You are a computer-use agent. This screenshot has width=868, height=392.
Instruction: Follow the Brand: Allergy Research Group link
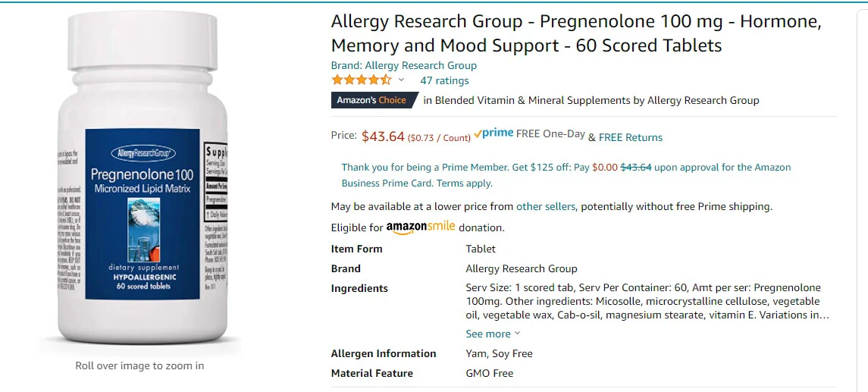pyautogui.click(x=404, y=65)
